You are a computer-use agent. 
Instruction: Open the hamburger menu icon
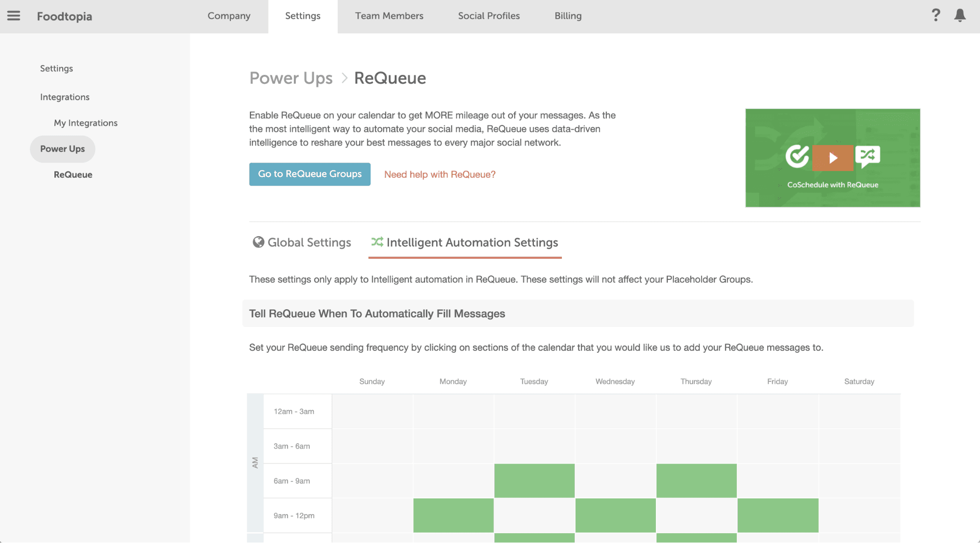pyautogui.click(x=14, y=16)
